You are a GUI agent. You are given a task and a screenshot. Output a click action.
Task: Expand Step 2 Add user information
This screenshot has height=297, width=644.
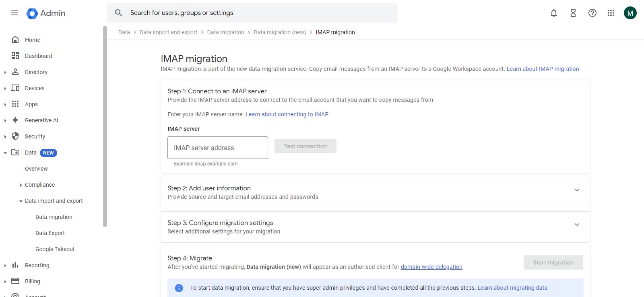click(x=577, y=190)
